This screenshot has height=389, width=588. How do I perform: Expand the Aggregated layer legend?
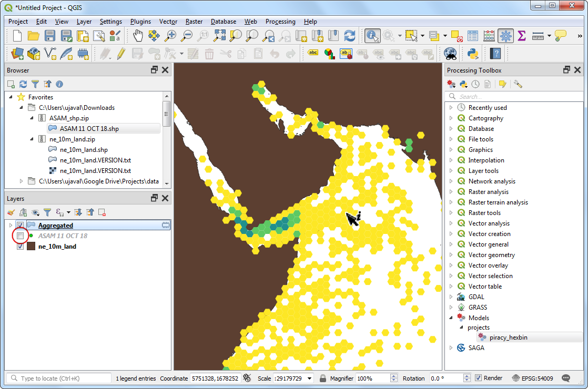point(11,226)
